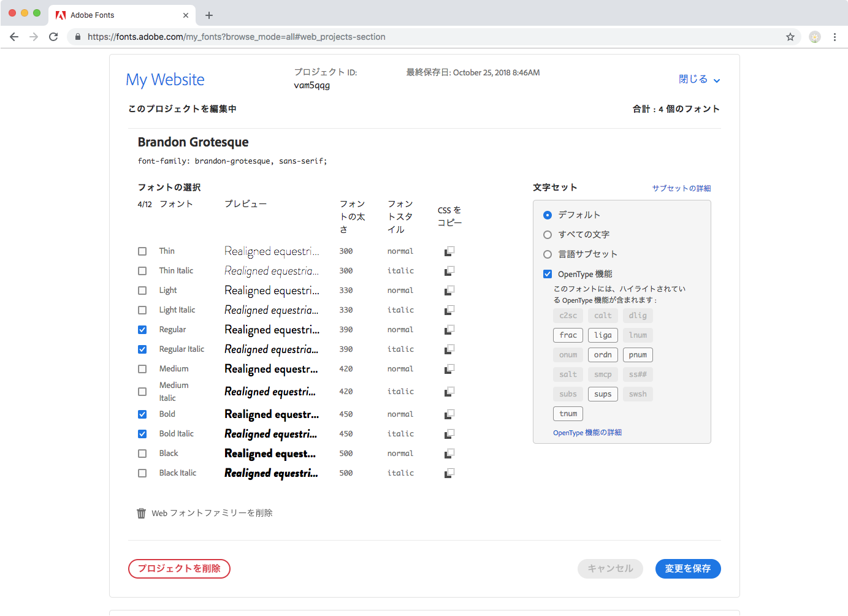The height and width of the screenshot is (616, 848).
Task: Copy CSS for the Thin font
Action: click(x=449, y=251)
